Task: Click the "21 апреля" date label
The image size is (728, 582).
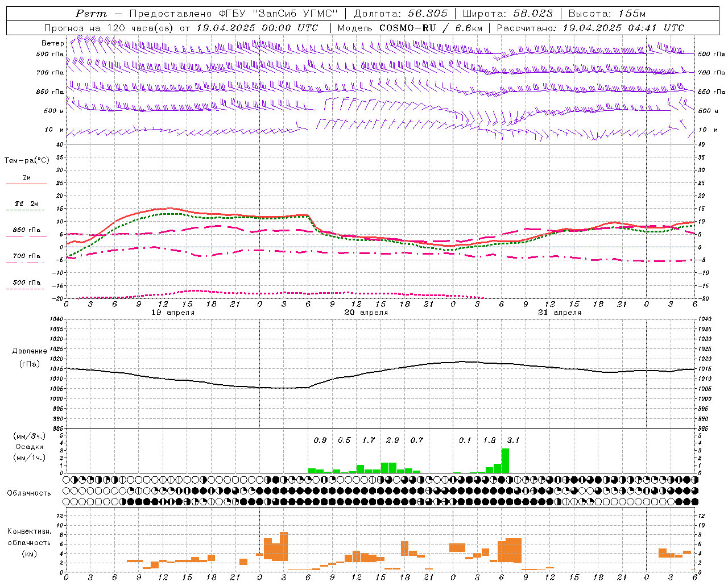Action: click(560, 313)
